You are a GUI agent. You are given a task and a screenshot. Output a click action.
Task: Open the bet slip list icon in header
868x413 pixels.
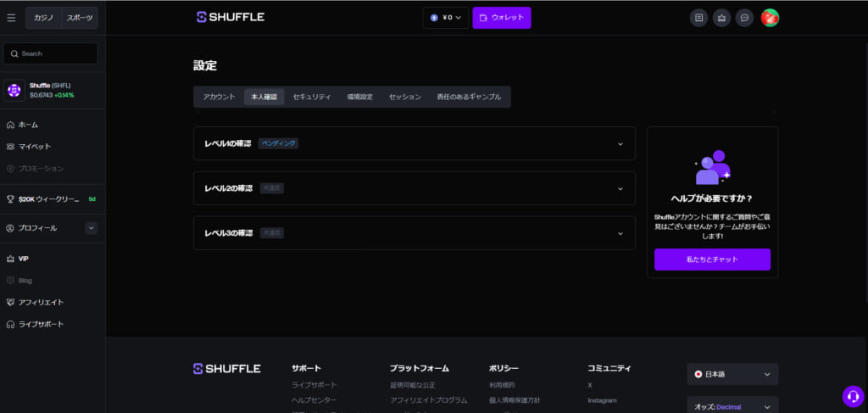pos(698,18)
